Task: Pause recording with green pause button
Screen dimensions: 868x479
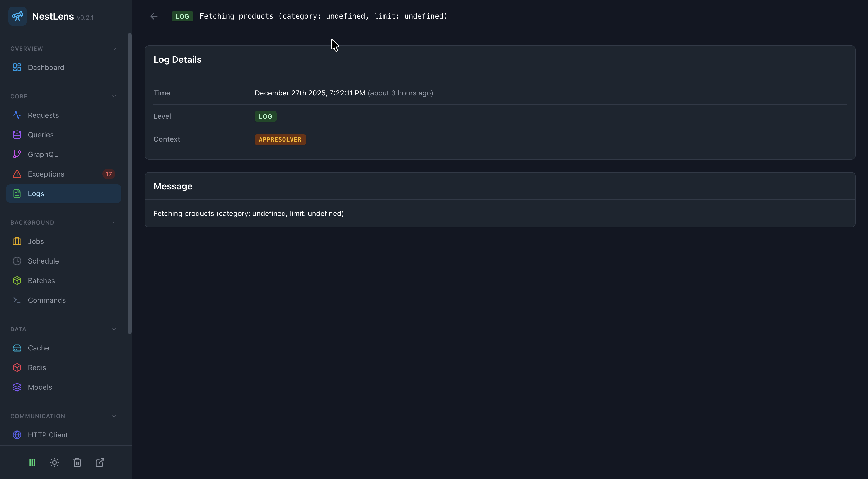Action: click(32, 462)
